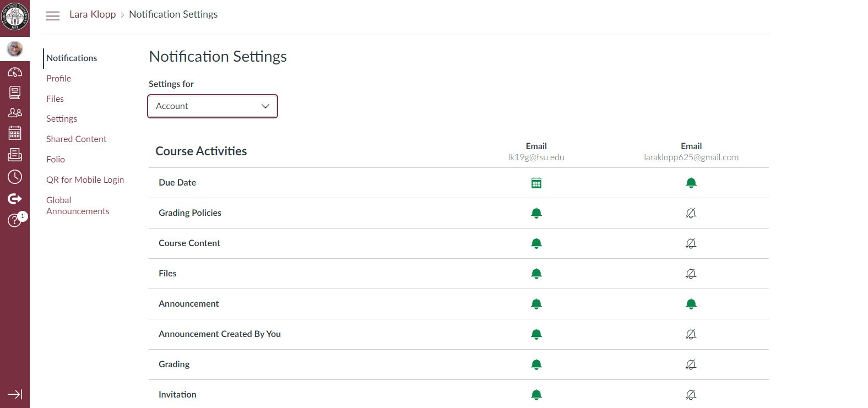This screenshot has width=868, height=408.
Task: Collapse the global navigation sidebar
Action: (x=15, y=394)
